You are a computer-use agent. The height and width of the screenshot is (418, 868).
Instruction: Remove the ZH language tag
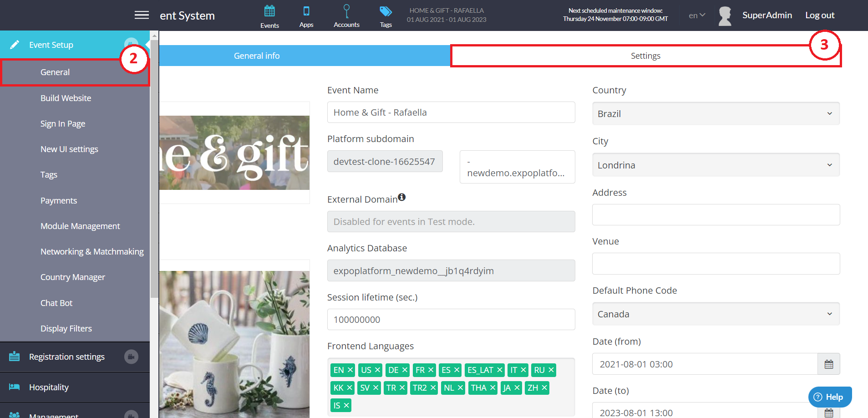pos(544,387)
